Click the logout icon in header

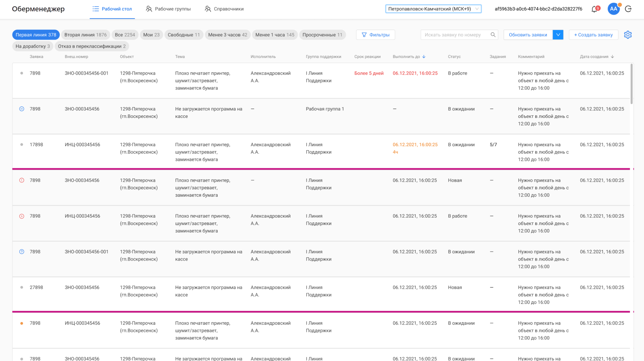628,9
